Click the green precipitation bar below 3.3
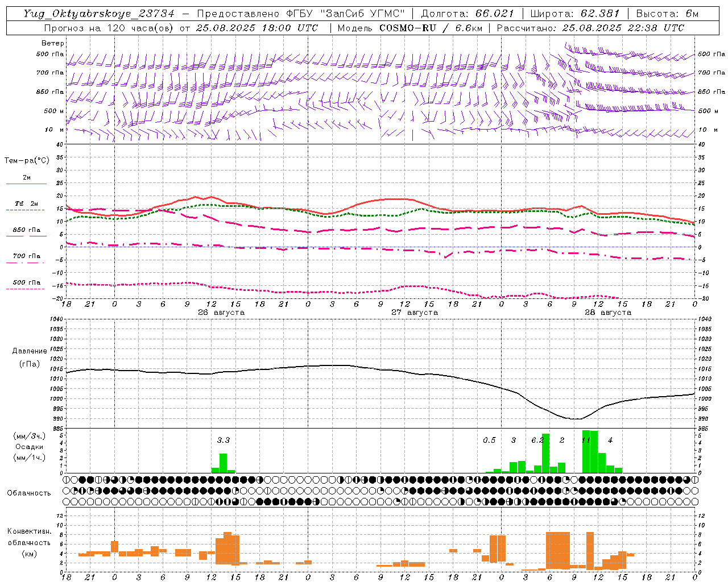728x582 pixels. pyautogui.click(x=224, y=463)
